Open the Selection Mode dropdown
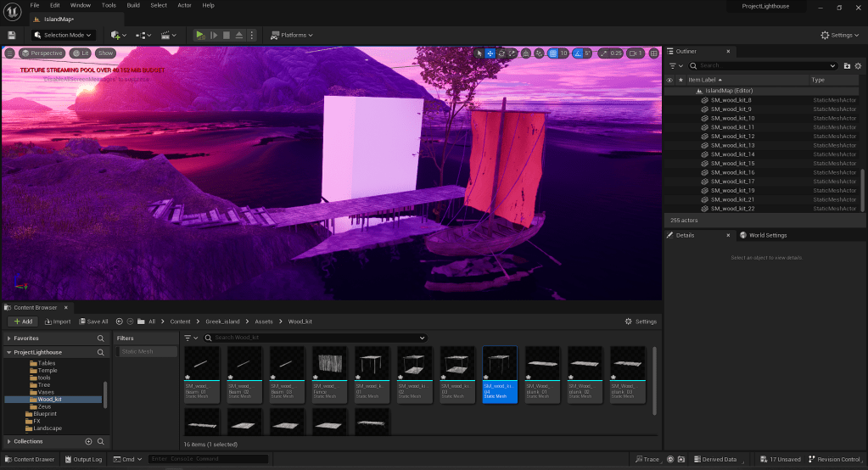This screenshot has width=868, height=470. click(62, 35)
